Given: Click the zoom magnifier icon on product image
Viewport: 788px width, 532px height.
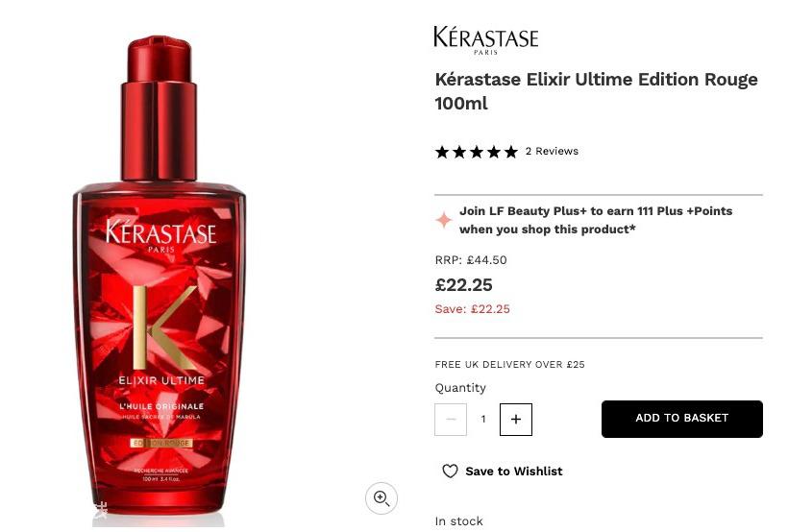Looking at the screenshot, I should point(381,498).
